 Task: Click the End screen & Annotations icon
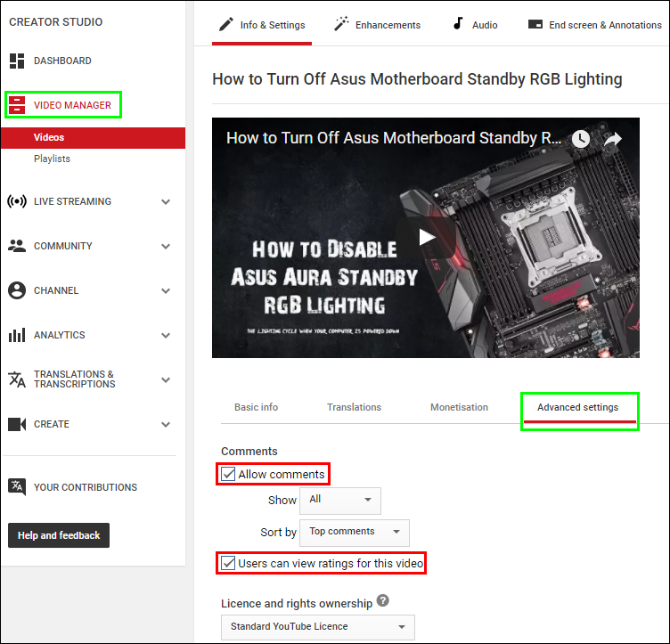point(535,24)
